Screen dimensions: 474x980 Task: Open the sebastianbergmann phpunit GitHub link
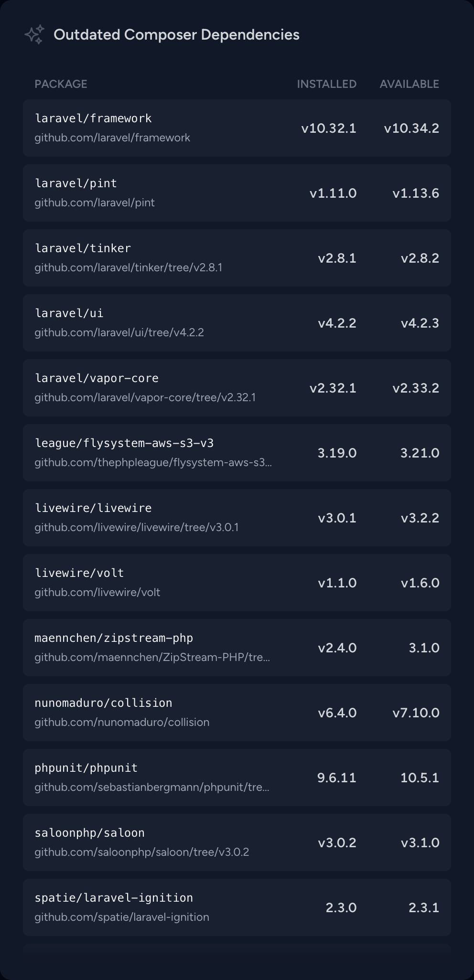tap(151, 788)
